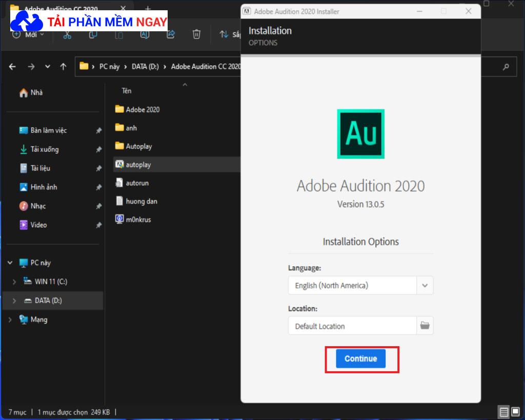Open recent locations chevron in Explorer
Image resolution: width=525 pixels, height=420 pixels.
click(x=48, y=66)
